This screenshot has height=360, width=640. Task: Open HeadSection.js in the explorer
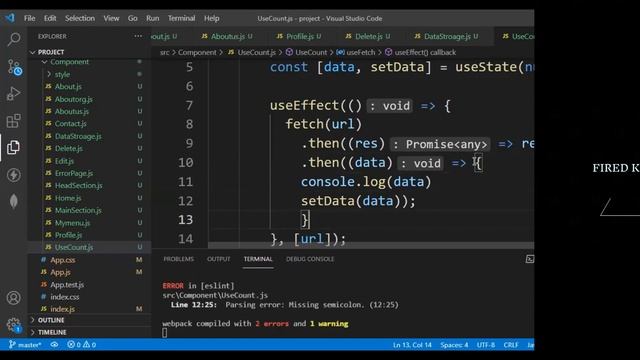pyautogui.click(x=78, y=185)
